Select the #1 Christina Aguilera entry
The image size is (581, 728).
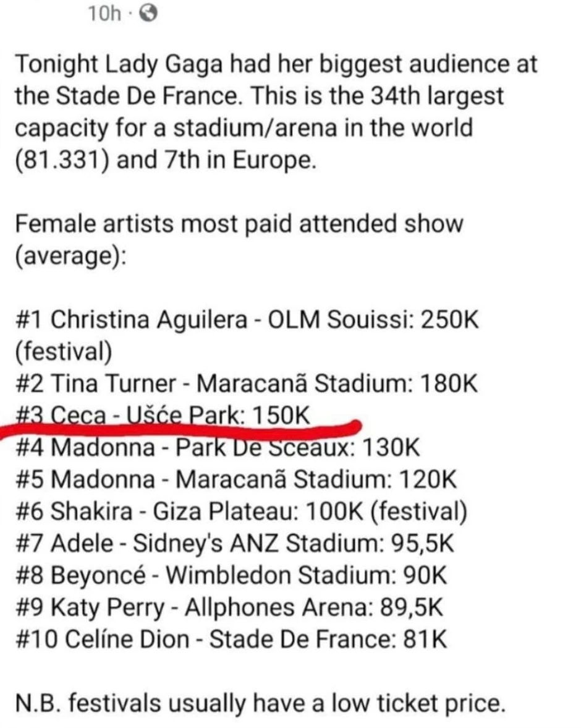(246, 320)
